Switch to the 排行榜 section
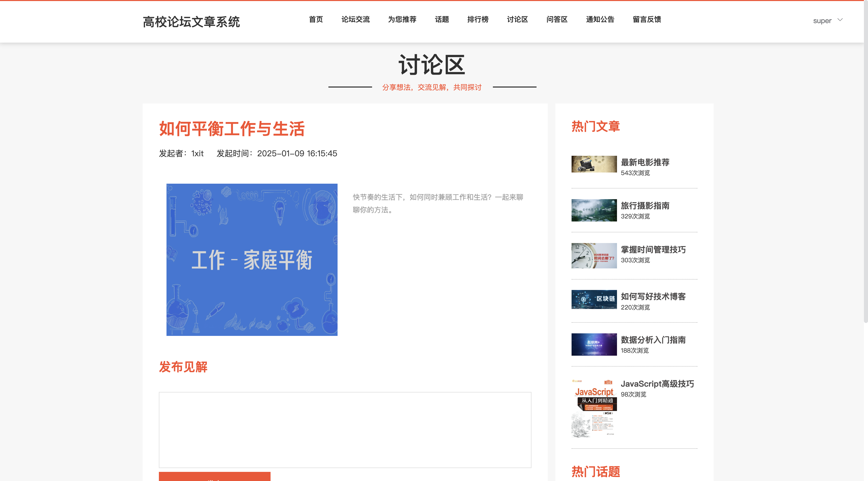 478,20
